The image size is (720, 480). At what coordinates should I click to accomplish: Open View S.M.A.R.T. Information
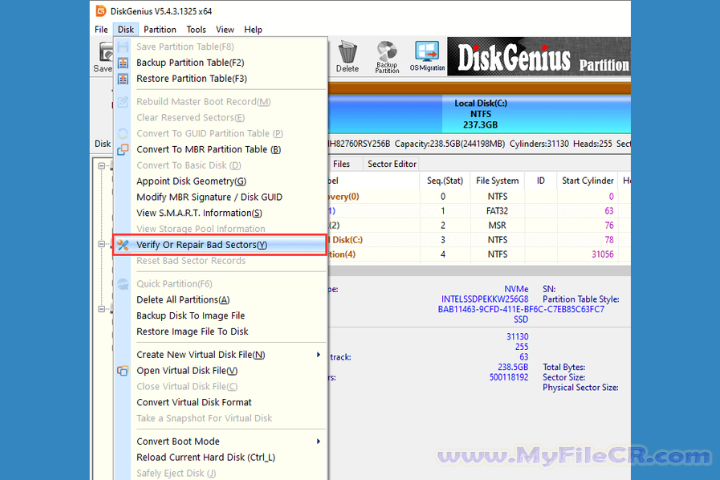pyautogui.click(x=220, y=213)
